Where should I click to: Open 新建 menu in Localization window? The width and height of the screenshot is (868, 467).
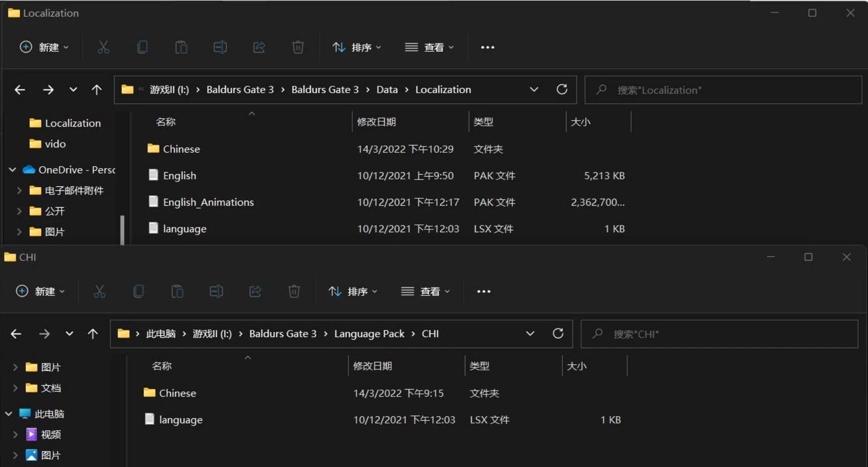tap(44, 47)
